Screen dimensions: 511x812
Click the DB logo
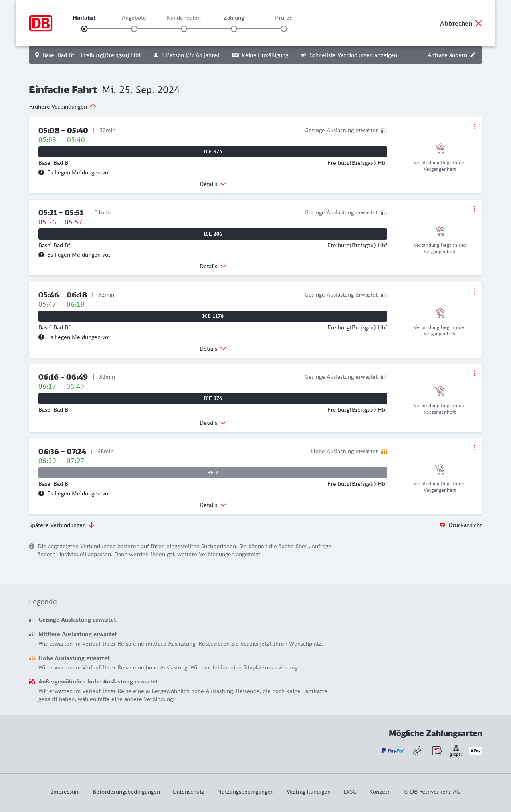[x=41, y=23]
